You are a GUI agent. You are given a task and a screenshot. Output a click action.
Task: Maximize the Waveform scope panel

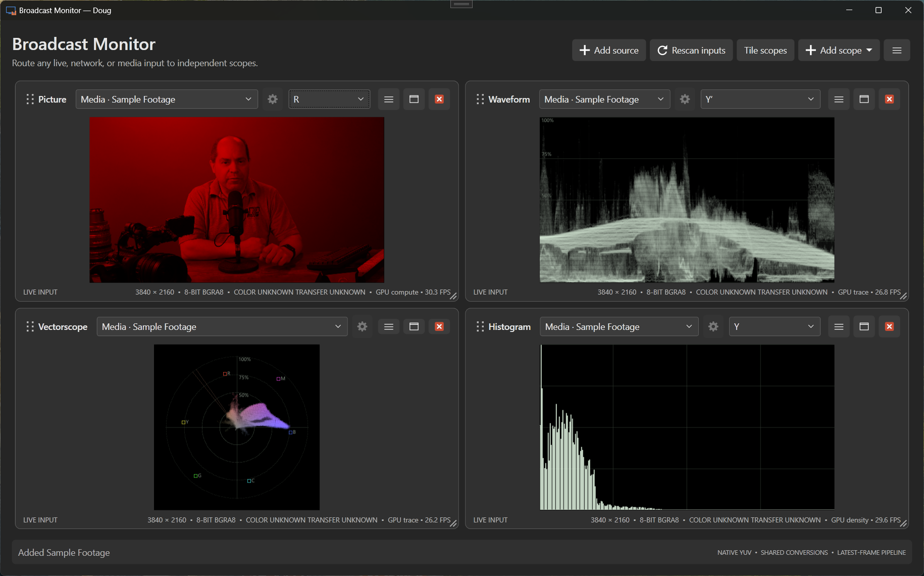864,99
